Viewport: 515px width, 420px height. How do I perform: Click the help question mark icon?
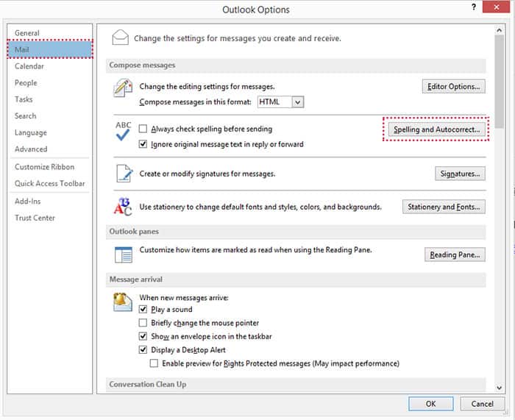click(x=474, y=7)
